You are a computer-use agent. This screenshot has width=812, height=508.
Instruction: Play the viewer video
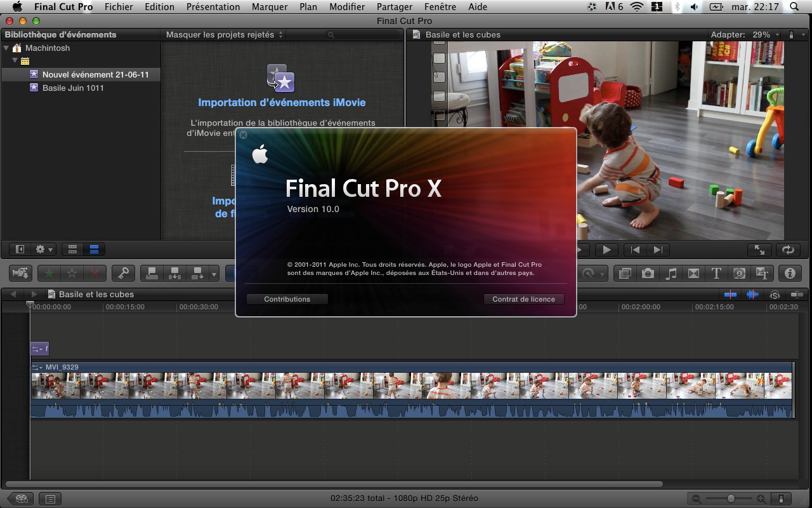point(606,250)
